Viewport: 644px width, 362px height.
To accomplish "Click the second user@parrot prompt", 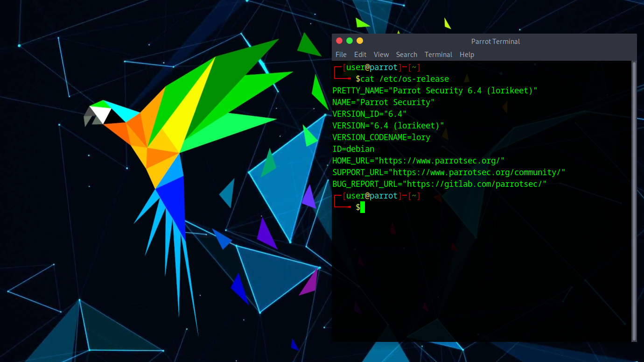I will pyautogui.click(x=372, y=196).
